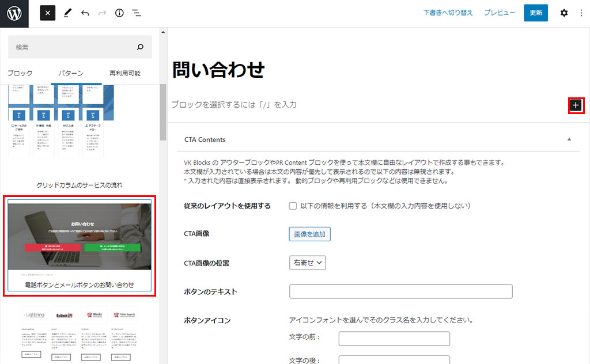Click the 更新 update button
Viewport: 590px width, 364px height.
(x=536, y=13)
